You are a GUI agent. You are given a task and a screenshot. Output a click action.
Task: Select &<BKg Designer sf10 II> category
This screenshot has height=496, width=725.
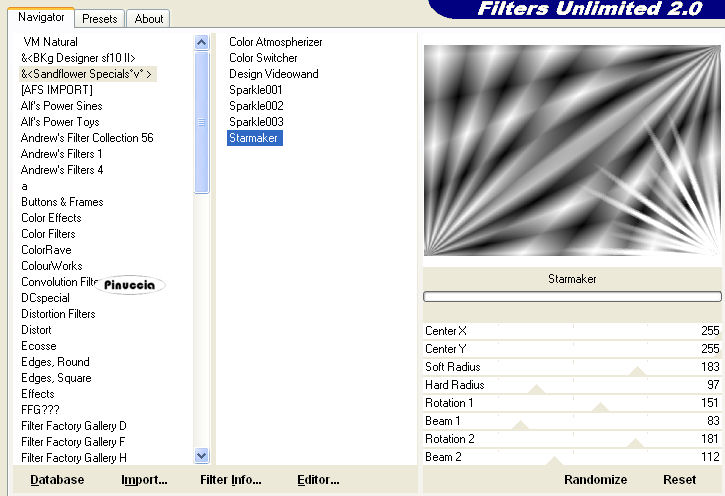pyautogui.click(x=78, y=58)
